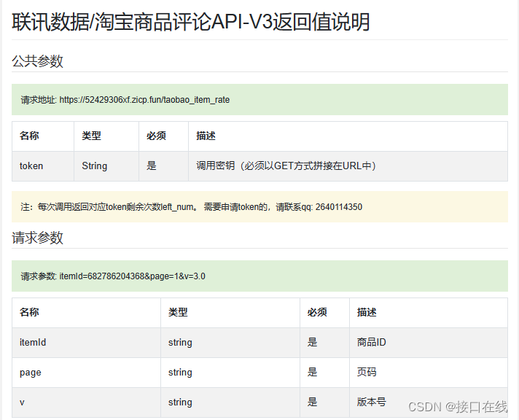This screenshot has height=420, width=519.
Task: Click the page title 联讯数据/淘宝商品评论API-V3返回值说明
Action: tap(191, 22)
